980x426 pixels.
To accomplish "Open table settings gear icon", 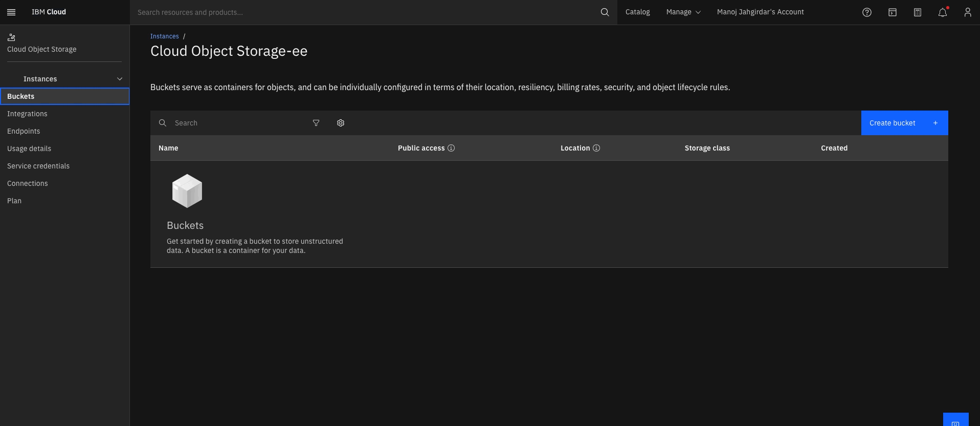I will click(x=341, y=123).
